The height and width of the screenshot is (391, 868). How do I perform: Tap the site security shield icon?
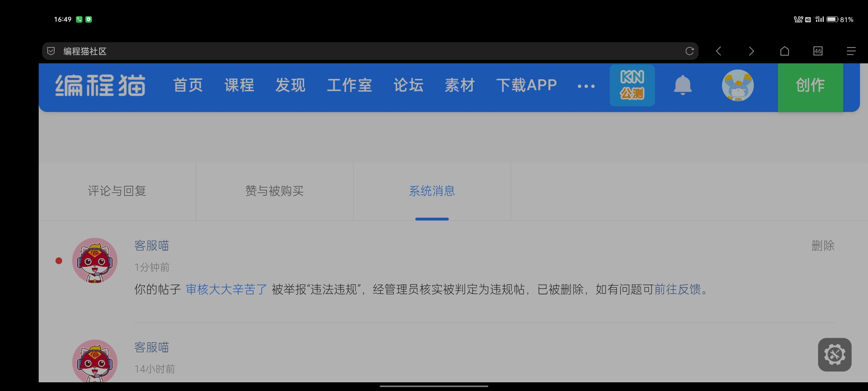coord(51,51)
